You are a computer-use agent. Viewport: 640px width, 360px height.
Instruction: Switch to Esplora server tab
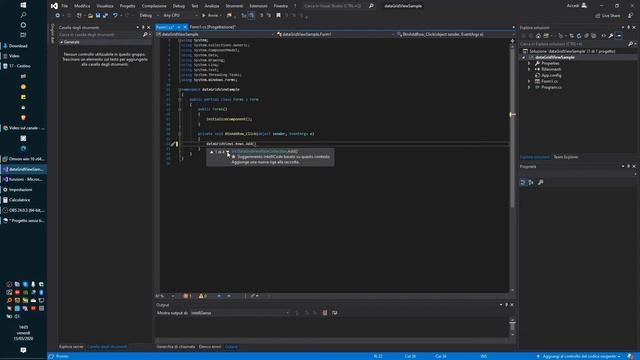(71, 347)
